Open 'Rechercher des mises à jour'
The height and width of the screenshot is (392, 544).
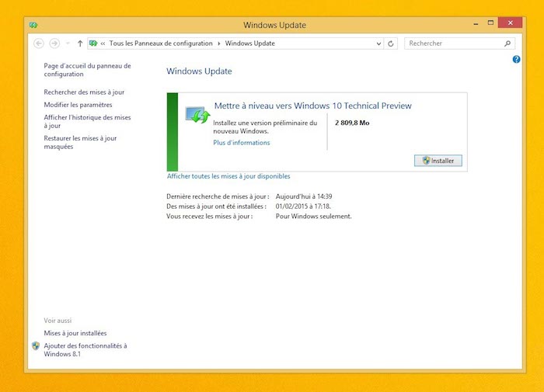[84, 92]
